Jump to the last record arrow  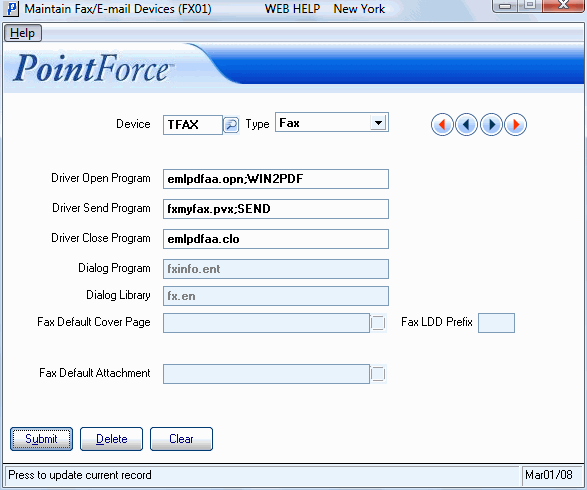tap(515, 124)
